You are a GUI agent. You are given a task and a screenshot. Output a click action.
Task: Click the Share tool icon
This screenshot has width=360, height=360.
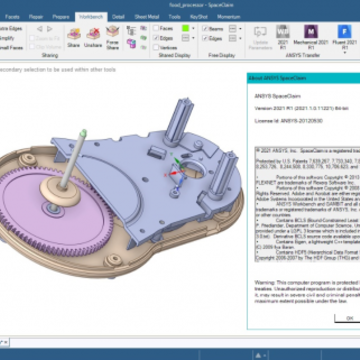tap(74, 34)
